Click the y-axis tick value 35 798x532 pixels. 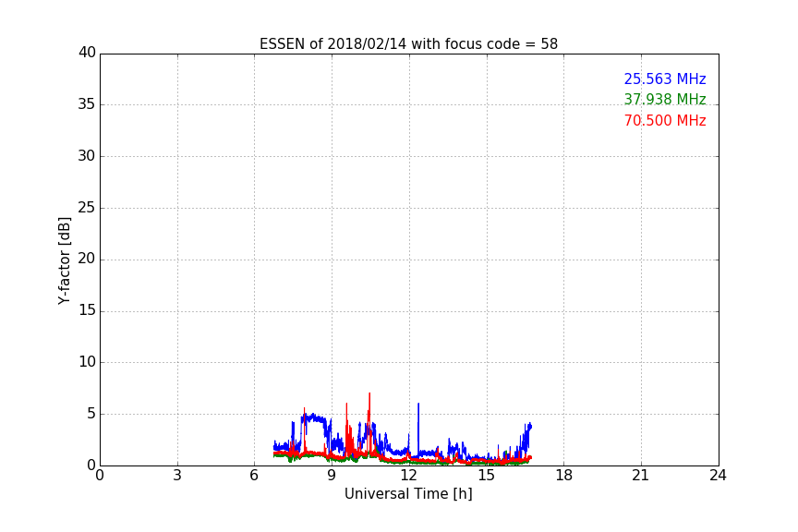87,104
